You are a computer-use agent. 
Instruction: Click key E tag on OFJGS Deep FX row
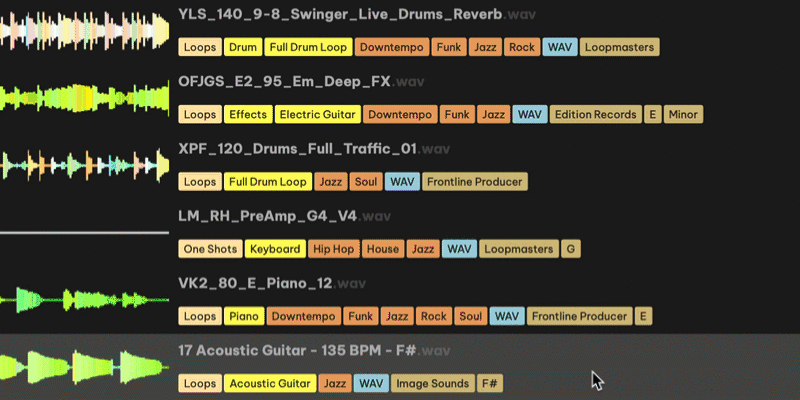653,114
